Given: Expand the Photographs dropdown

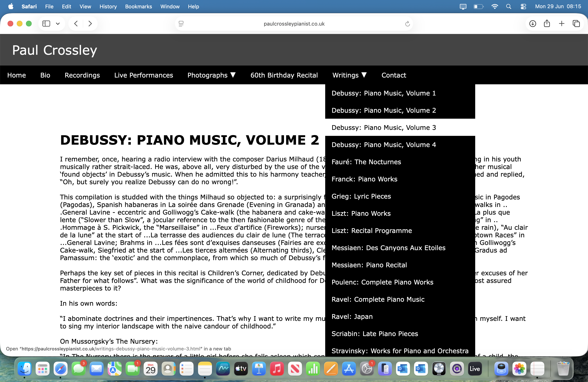Looking at the screenshot, I should click(x=211, y=75).
